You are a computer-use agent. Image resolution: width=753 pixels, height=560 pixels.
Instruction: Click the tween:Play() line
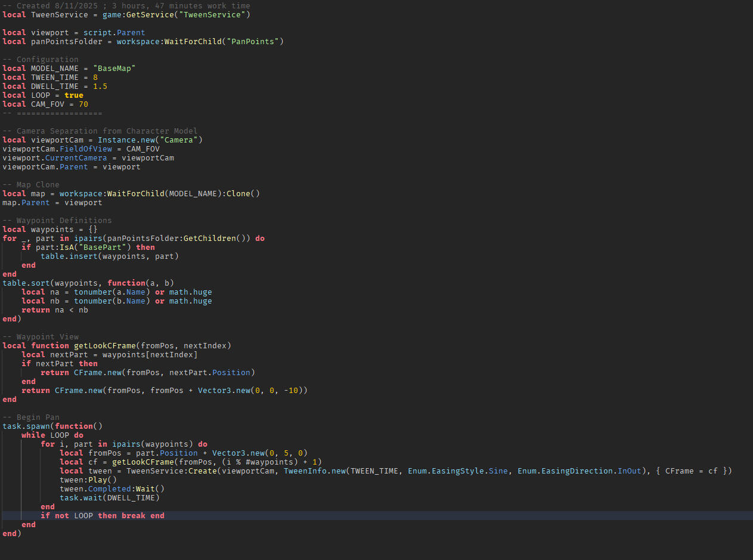coord(88,479)
